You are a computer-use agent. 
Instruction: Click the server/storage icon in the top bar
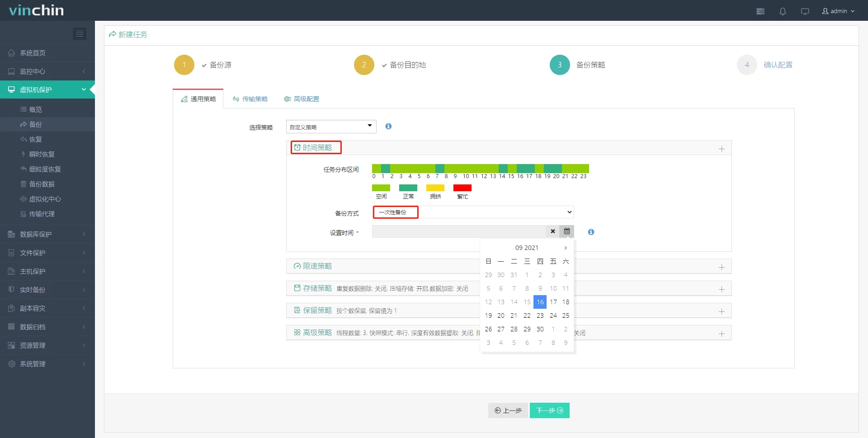coord(760,11)
